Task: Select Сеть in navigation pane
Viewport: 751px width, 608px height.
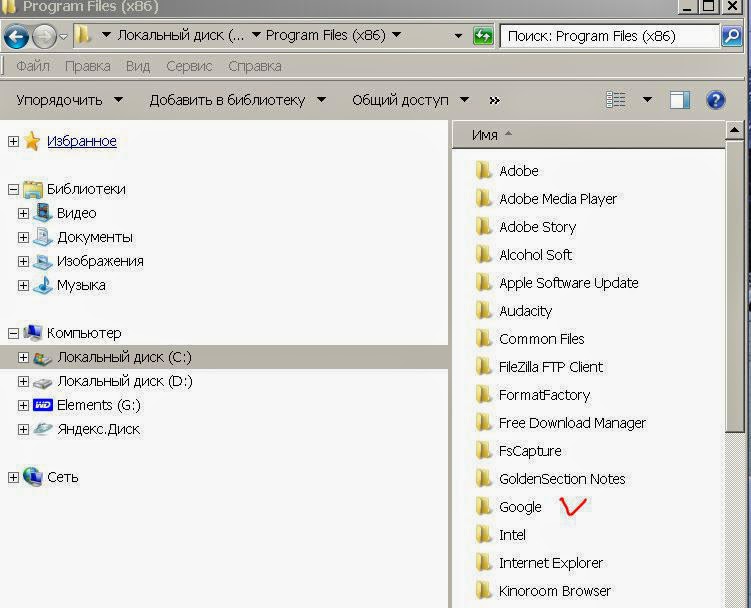Action: [63, 477]
